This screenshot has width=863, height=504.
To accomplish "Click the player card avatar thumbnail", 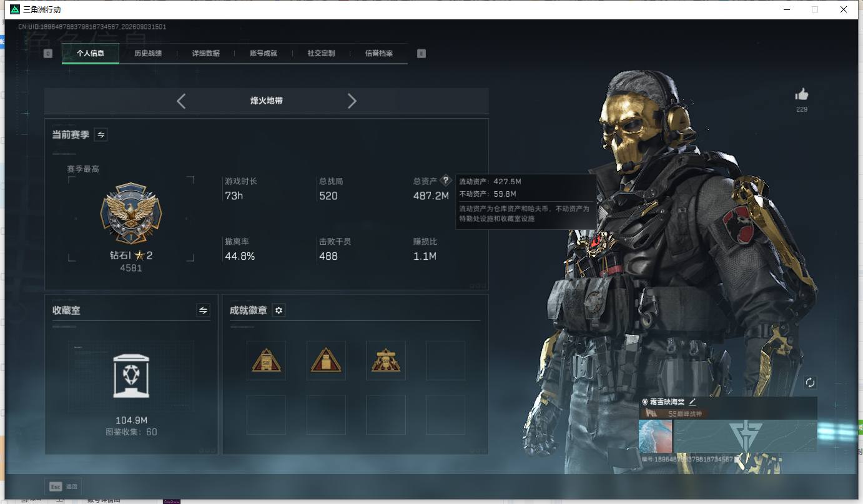I will pos(656,436).
